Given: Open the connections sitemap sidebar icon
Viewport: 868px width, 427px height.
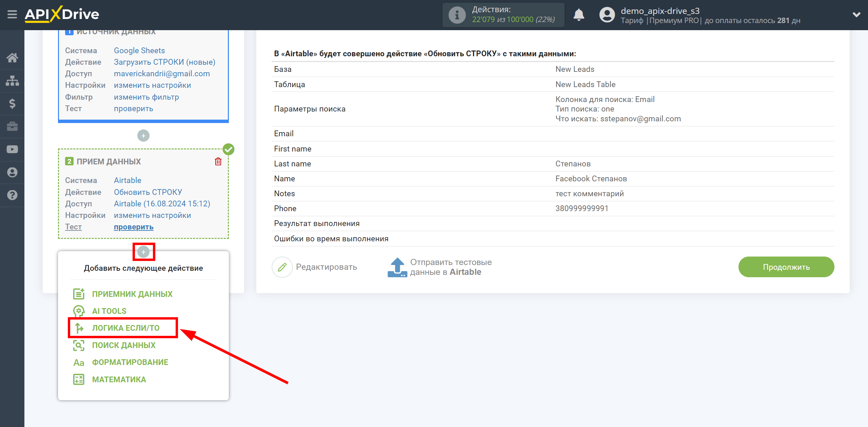Looking at the screenshot, I should [x=12, y=81].
